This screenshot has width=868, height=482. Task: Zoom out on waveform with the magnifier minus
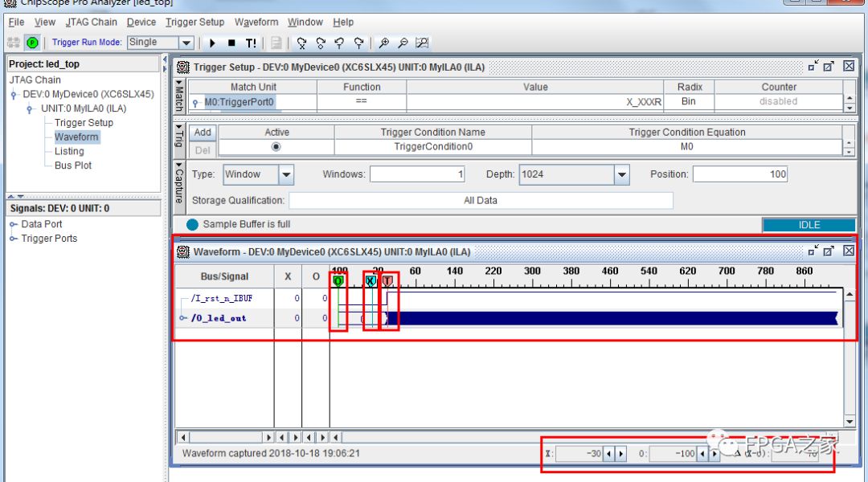(x=403, y=43)
